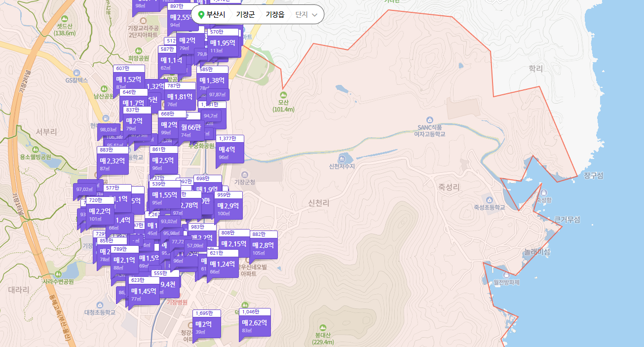
Task: Click the green location pin icon
Action: point(201,15)
